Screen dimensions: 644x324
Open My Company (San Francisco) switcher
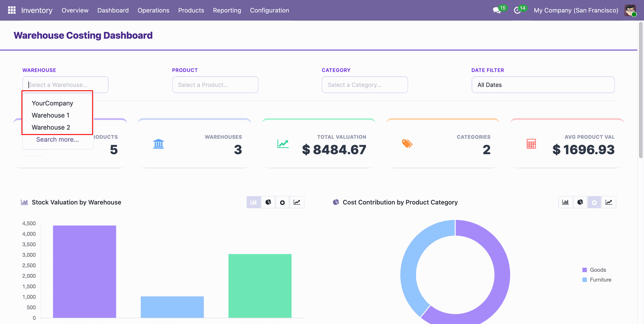(576, 10)
